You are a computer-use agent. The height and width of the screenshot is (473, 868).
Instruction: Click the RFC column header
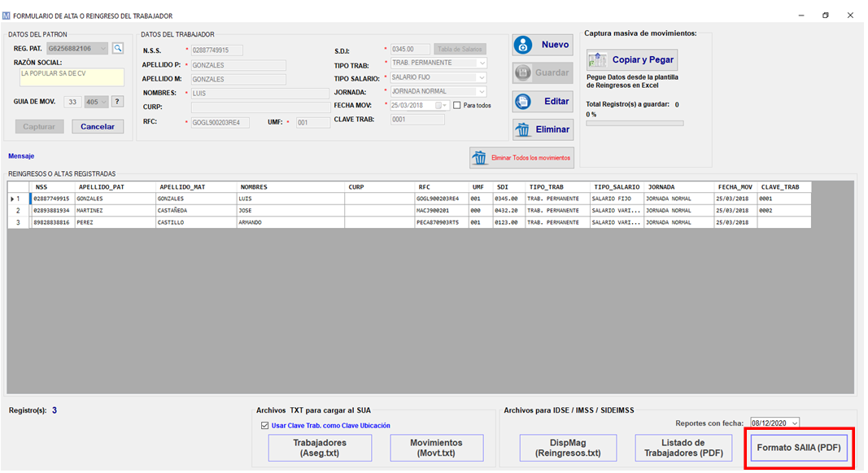click(x=441, y=187)
